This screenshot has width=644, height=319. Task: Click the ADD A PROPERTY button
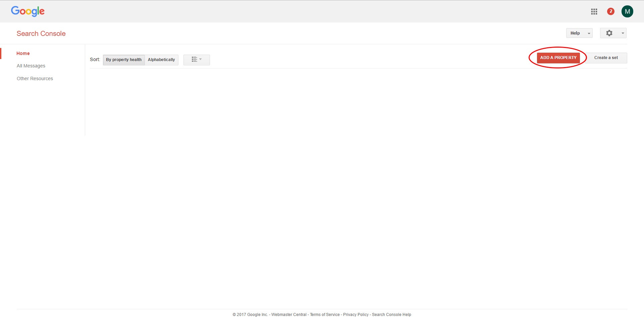click(x=558, y=58)
